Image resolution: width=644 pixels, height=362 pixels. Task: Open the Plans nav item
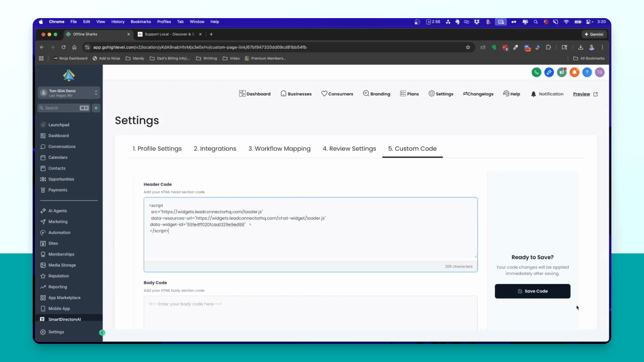[x=409, y=94]
